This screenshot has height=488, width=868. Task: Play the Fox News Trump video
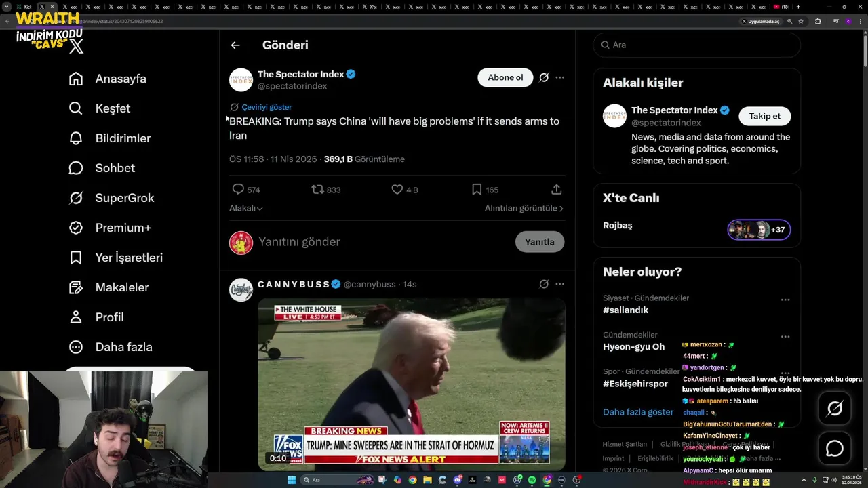click(x=412, y=384)
